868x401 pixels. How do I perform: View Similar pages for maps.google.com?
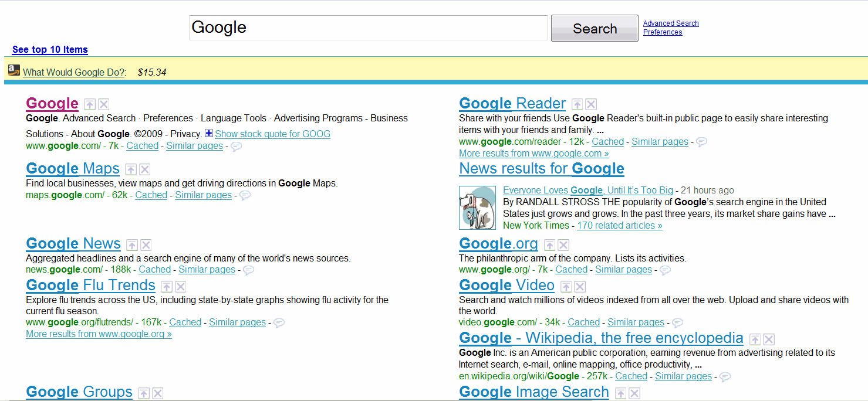point(203,195)
